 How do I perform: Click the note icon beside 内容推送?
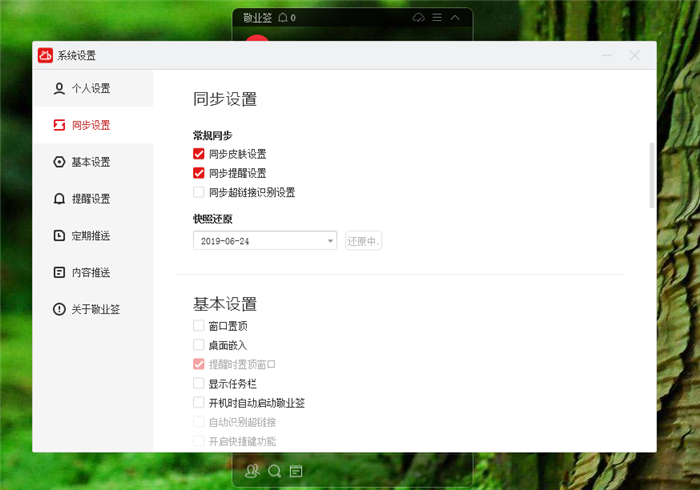[59, 272]
